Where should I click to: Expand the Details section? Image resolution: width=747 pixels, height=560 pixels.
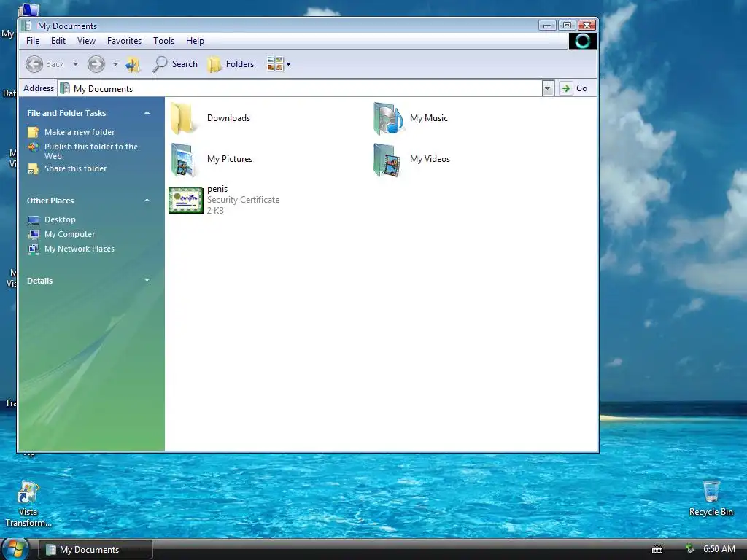coord(147,281)
